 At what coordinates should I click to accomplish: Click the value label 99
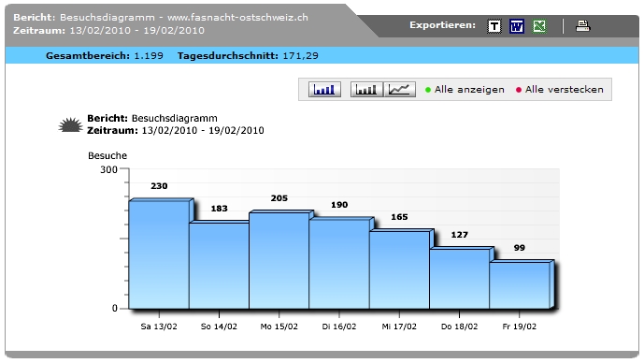pyautogui.click(x=519, y=248)
